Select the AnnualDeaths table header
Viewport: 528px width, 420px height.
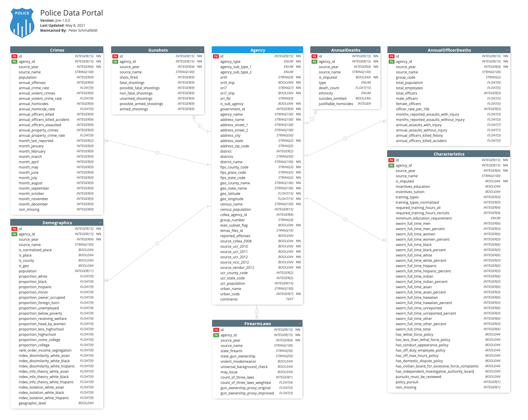(x=346, y=50)
